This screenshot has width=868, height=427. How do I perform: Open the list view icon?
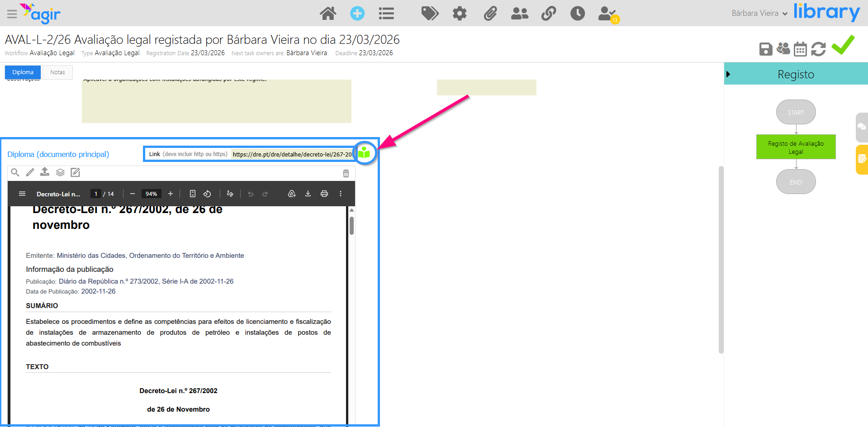tap(386, 14)
